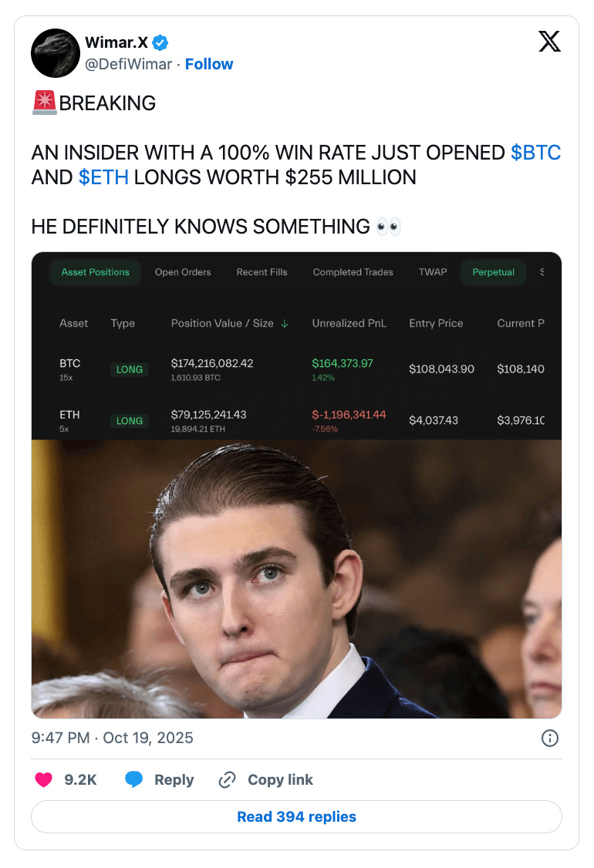Screen dimensions: 594x868
Task: Click Read 394 replies button
Action: tap(296, 816)
